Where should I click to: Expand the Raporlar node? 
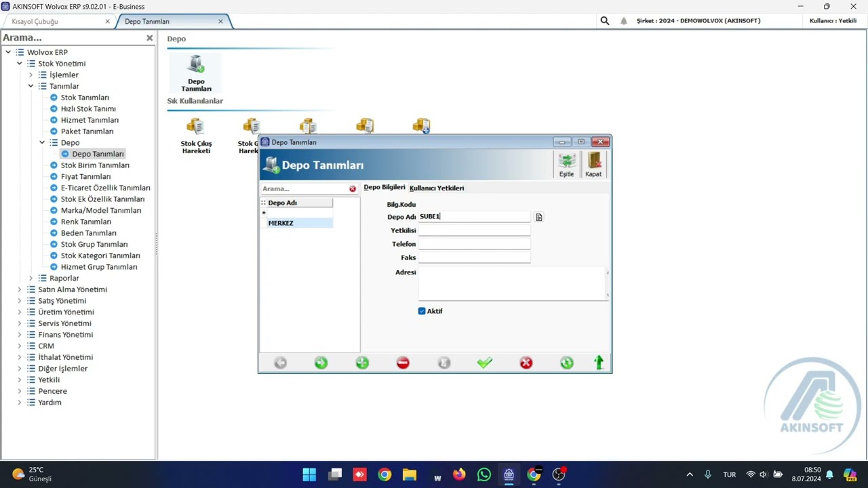(31, 278)
